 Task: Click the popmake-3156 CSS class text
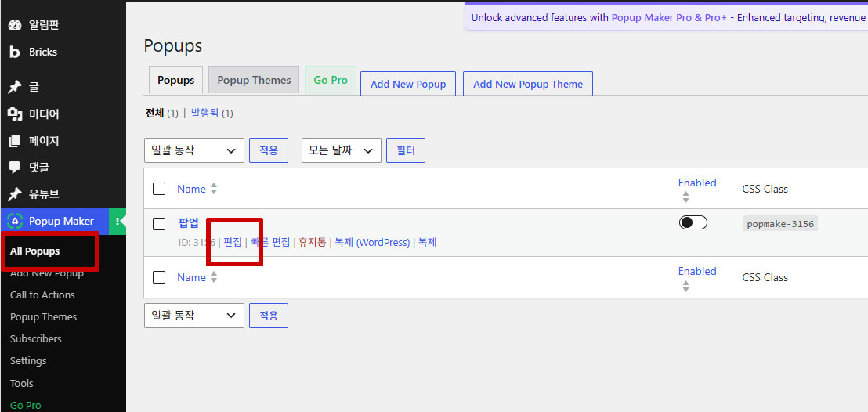[780, 224]
